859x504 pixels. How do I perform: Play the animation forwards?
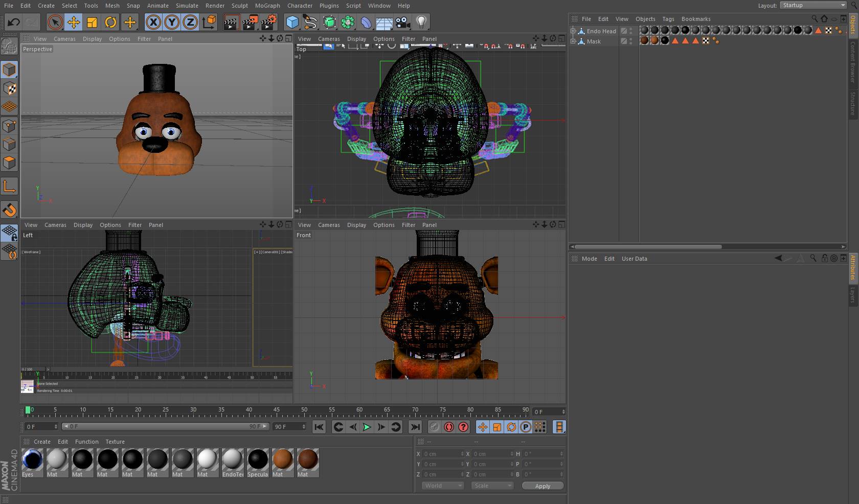pos(367,427)
